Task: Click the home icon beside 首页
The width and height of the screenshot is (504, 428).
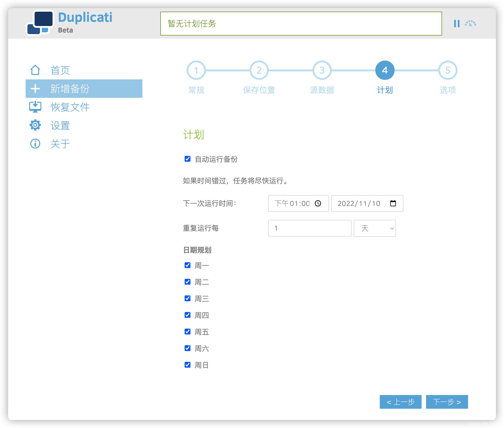Action: [35, 70]
